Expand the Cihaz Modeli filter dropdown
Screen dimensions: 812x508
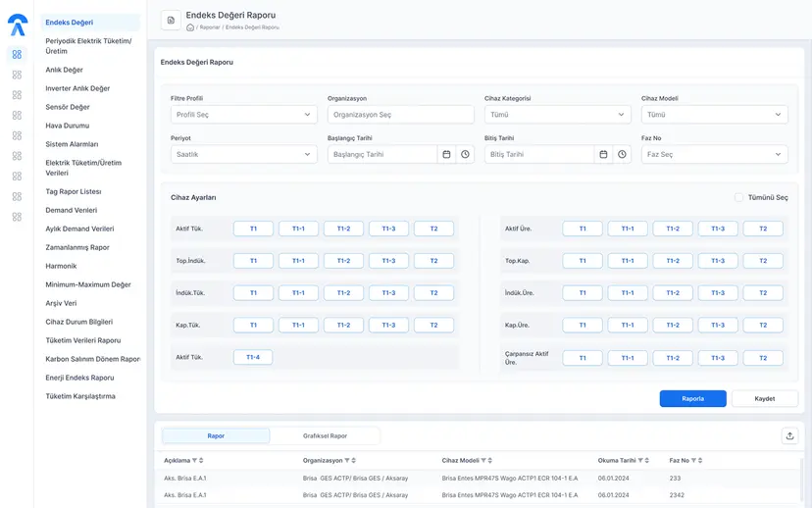tap(715, 115)
